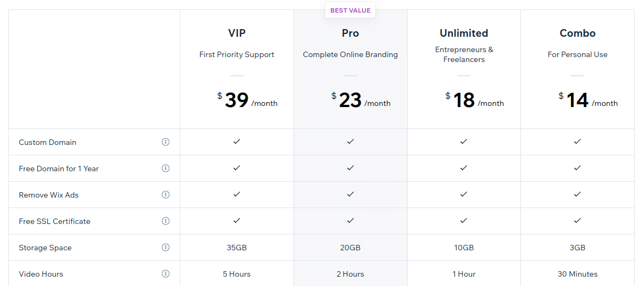The width and height of the screenshot is (644, 286).
Task: Click the Video Hours row label
Action: click(x=41, y=274)
